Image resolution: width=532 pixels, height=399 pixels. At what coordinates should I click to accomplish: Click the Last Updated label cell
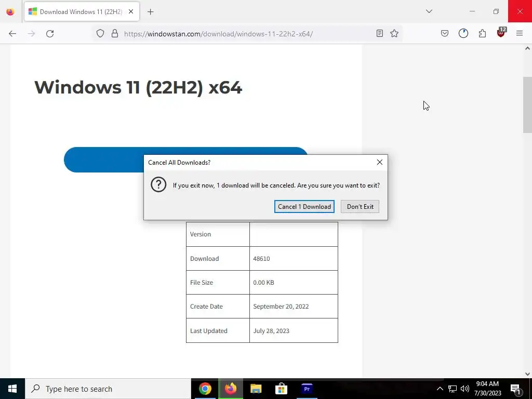218,330
